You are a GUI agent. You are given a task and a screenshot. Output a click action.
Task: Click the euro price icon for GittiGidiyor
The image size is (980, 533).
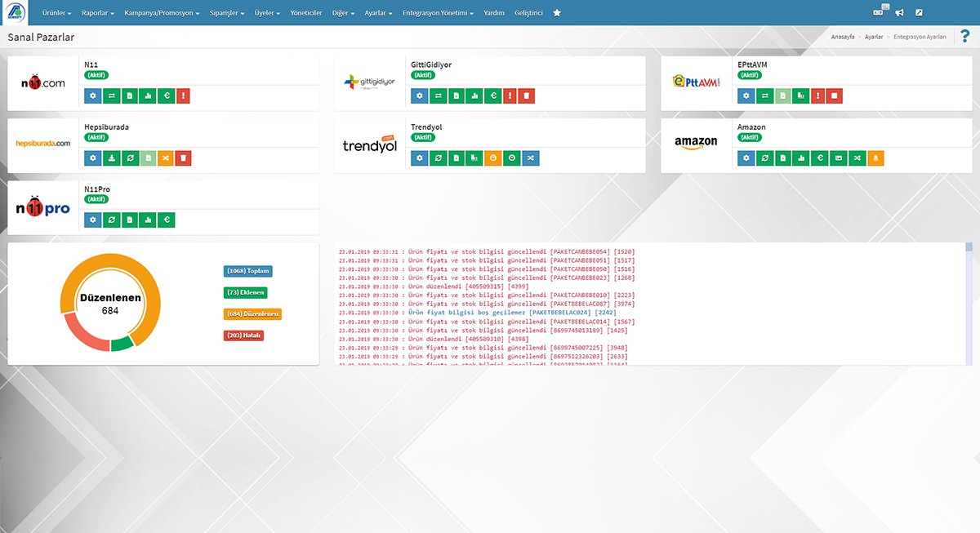[x=492, y=96]
